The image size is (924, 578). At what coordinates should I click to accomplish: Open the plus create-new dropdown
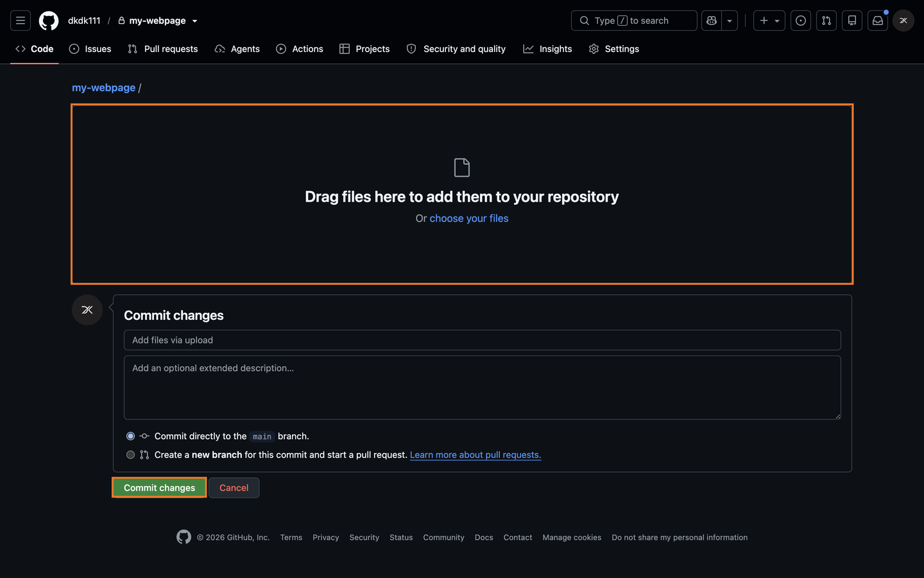(769, 21)
